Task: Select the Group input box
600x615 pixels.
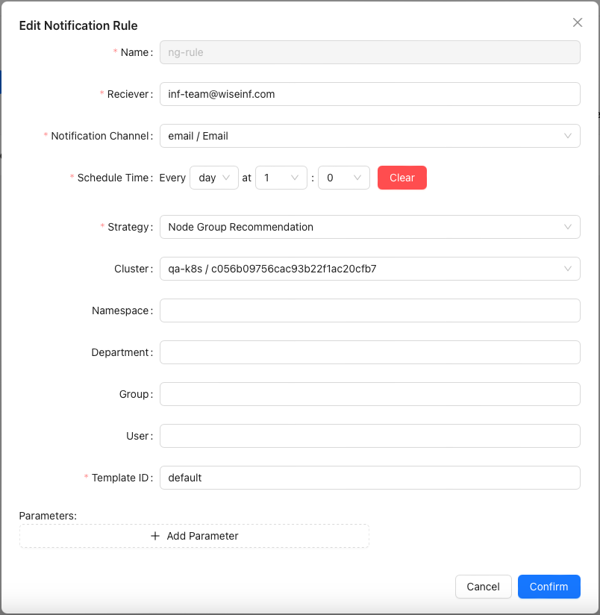Action: tap(370, 394)
